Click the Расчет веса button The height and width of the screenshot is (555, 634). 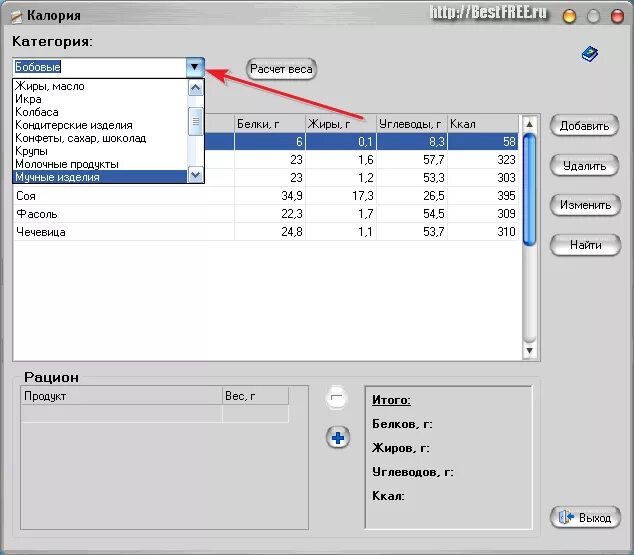pos(281,69)
